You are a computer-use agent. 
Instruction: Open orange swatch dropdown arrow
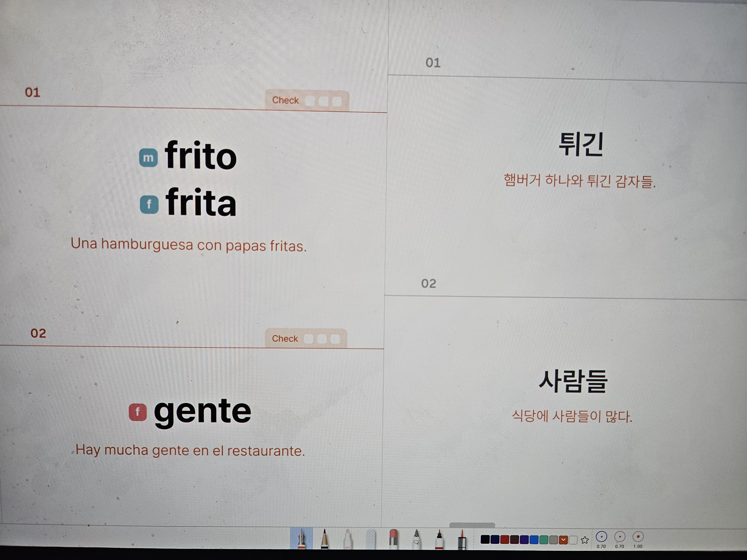563,540
